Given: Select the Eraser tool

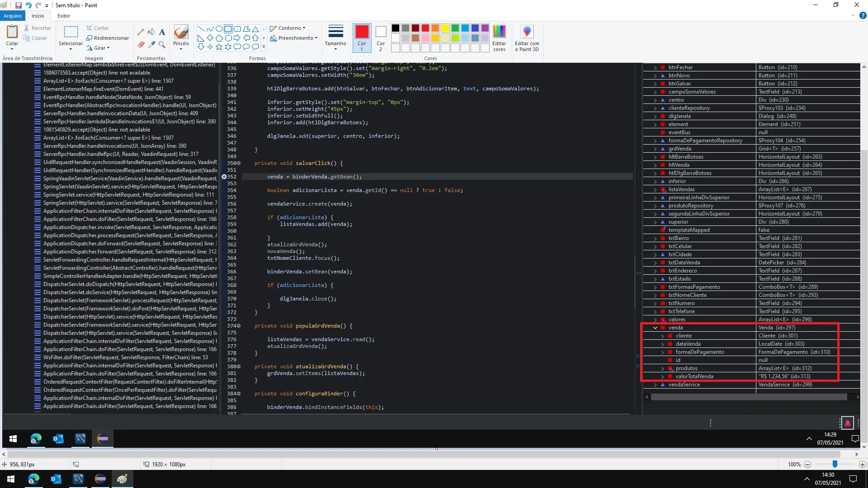Looking at the screenshot, I should 141,44.
